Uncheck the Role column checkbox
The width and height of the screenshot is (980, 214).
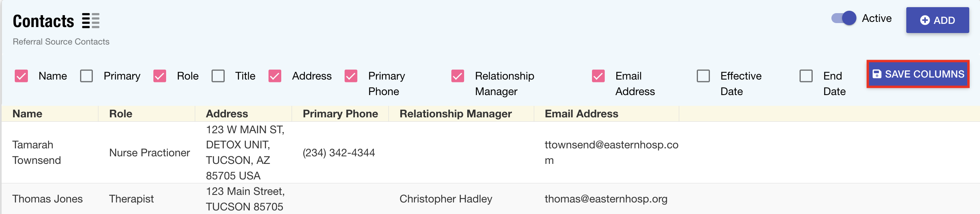pyautogui.click(x=160, y=76)
